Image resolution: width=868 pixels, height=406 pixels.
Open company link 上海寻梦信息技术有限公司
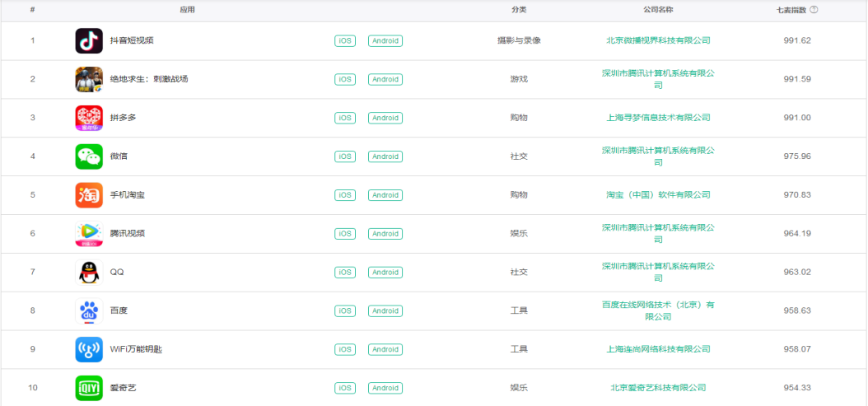(658, 118)
